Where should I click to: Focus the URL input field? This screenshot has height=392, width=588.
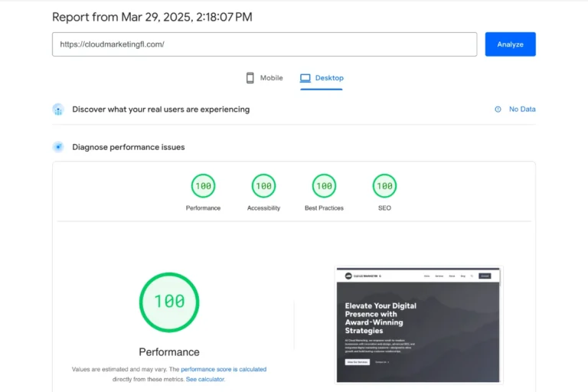264,44
